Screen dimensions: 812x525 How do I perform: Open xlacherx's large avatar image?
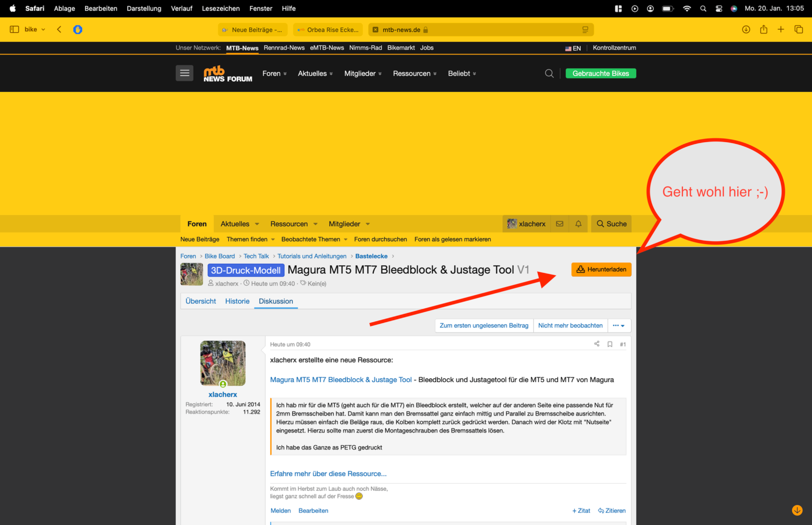[x=223, y=363]
